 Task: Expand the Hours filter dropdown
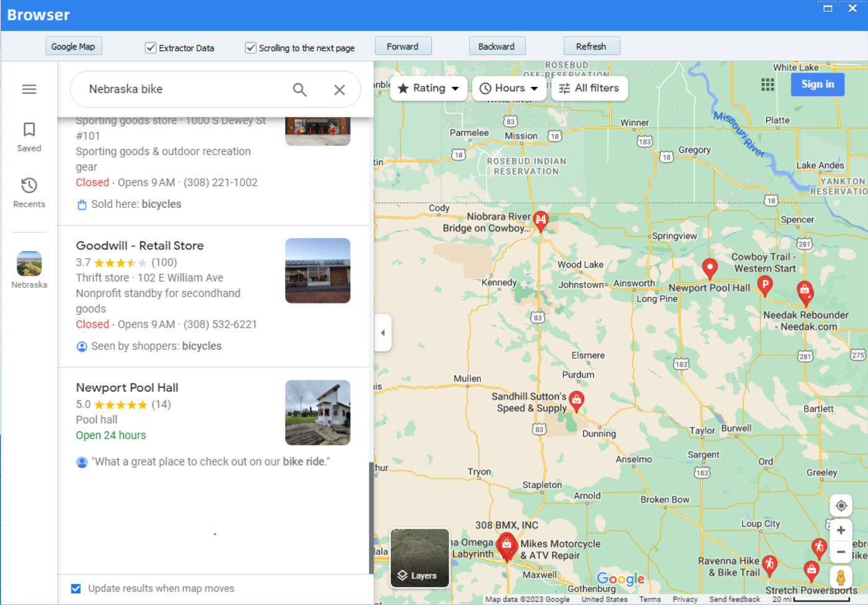[x=509, y=88]
